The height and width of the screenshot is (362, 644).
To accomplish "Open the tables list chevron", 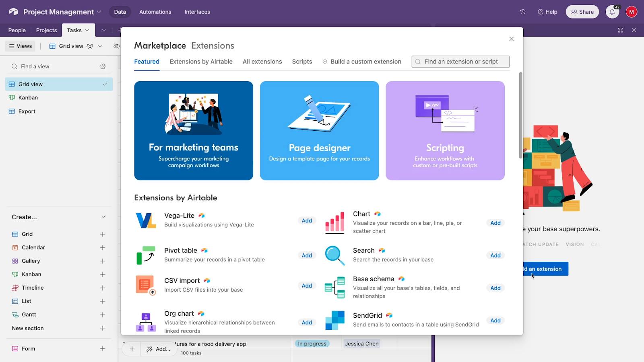I will coord(103,30).
